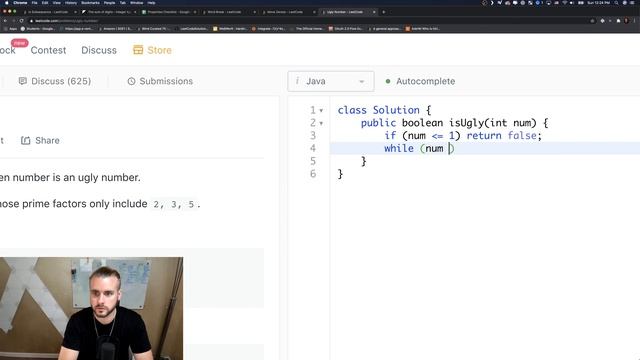Open the Store link

coord(152,50)
